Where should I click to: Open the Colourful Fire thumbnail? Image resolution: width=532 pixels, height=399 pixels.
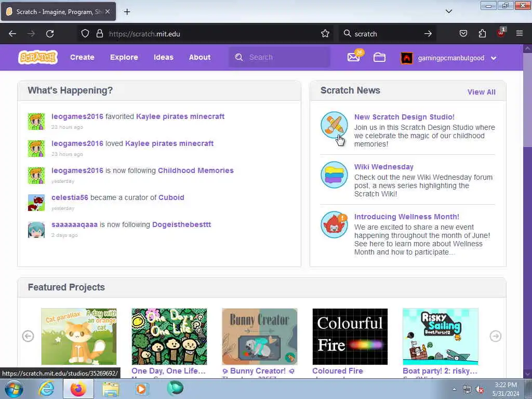[x=350, y=337]
